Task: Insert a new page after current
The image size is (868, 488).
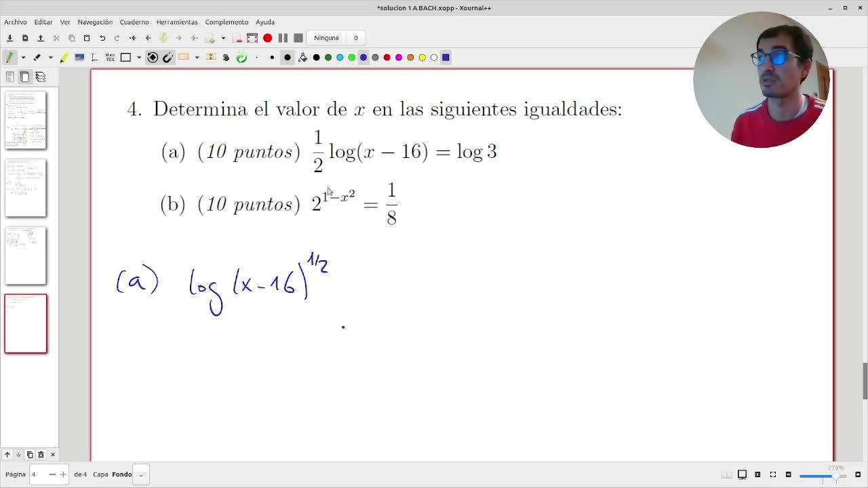Action: [x=210, y=38]
